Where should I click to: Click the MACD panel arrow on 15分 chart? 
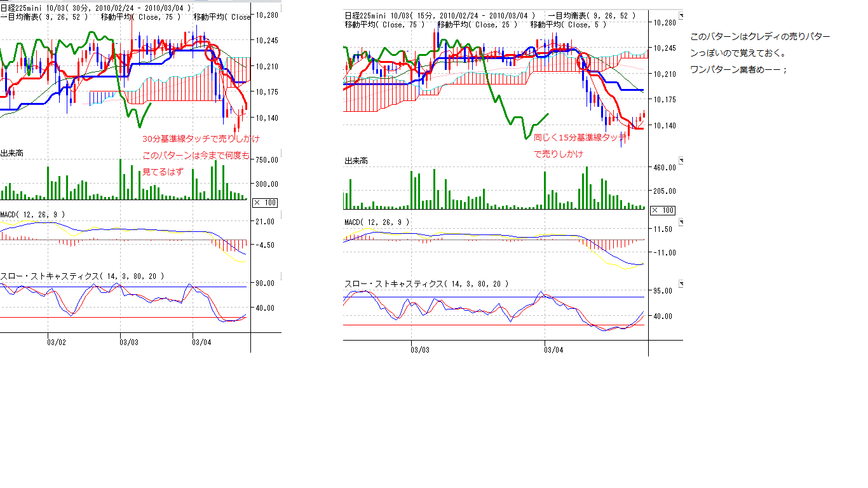tap(681, 222)
